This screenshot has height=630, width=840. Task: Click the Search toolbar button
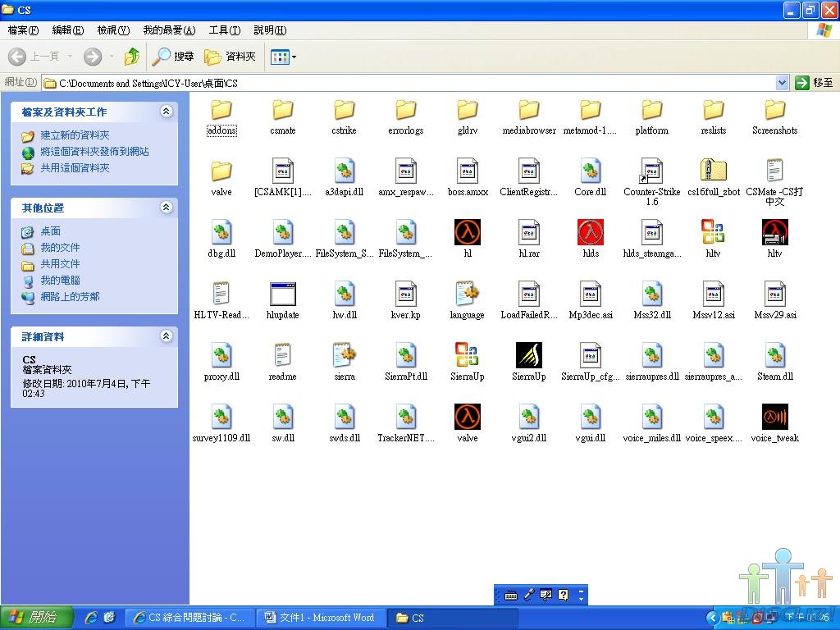pos(172,57)
